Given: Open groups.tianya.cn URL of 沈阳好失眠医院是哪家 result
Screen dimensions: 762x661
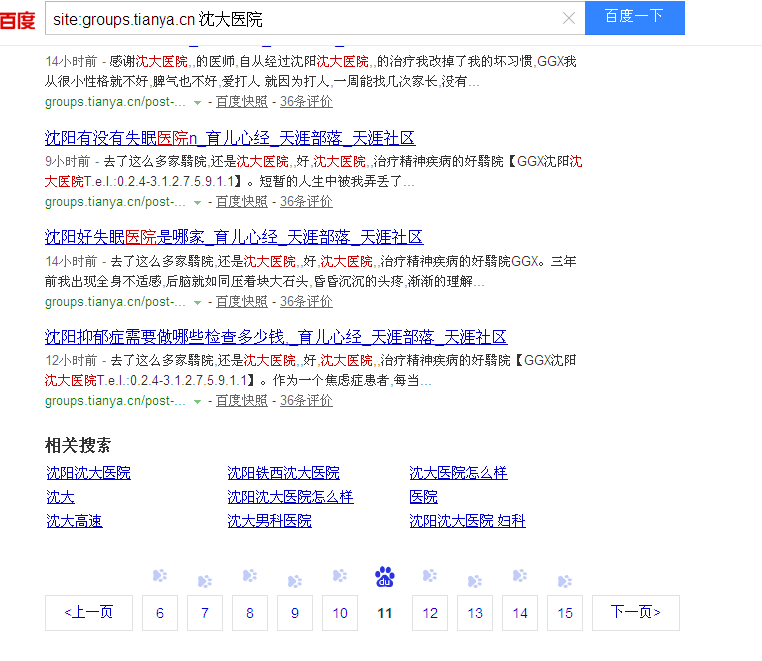Looking at the screenshot, I should [115, 301].
